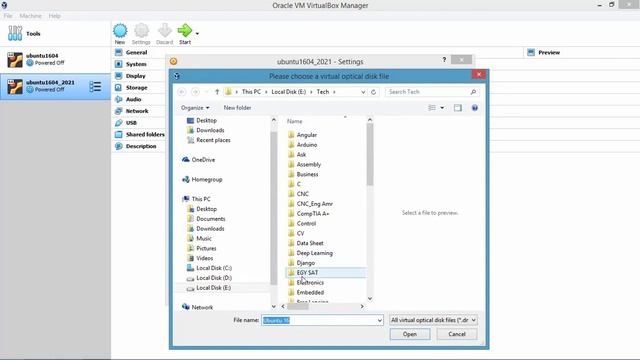Viewport: 640px width, 360px height.
Task: Open the USB section
Action: pyautogui.click(x=131, y=123)
